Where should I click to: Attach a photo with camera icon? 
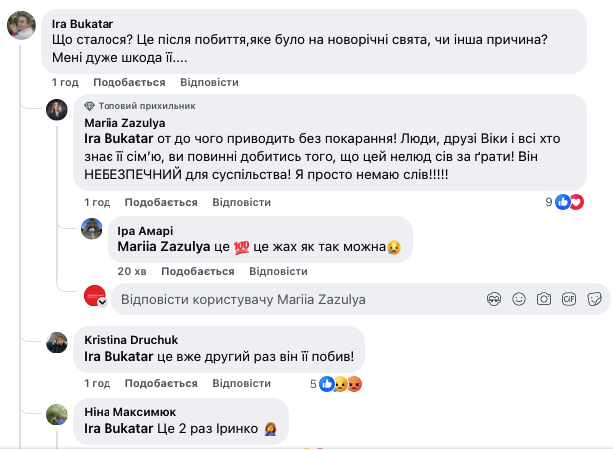click(x=544, y=298)
